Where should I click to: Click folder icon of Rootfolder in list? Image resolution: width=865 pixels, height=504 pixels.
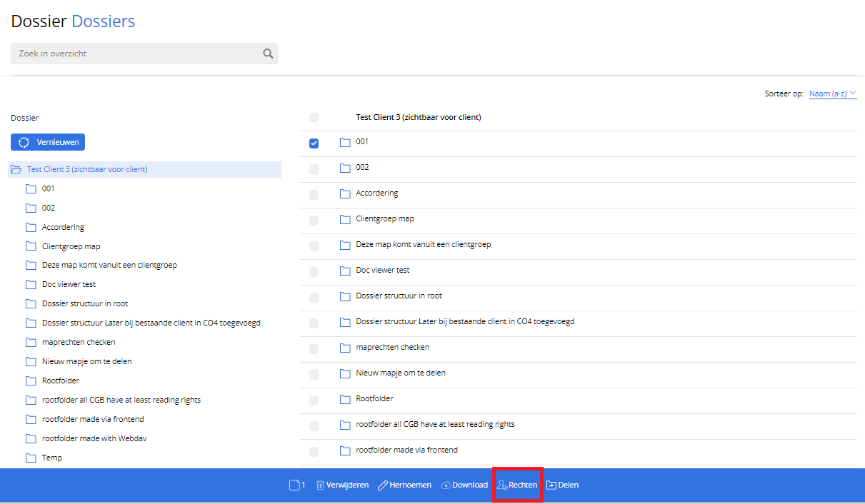click(x=345, y=399)
